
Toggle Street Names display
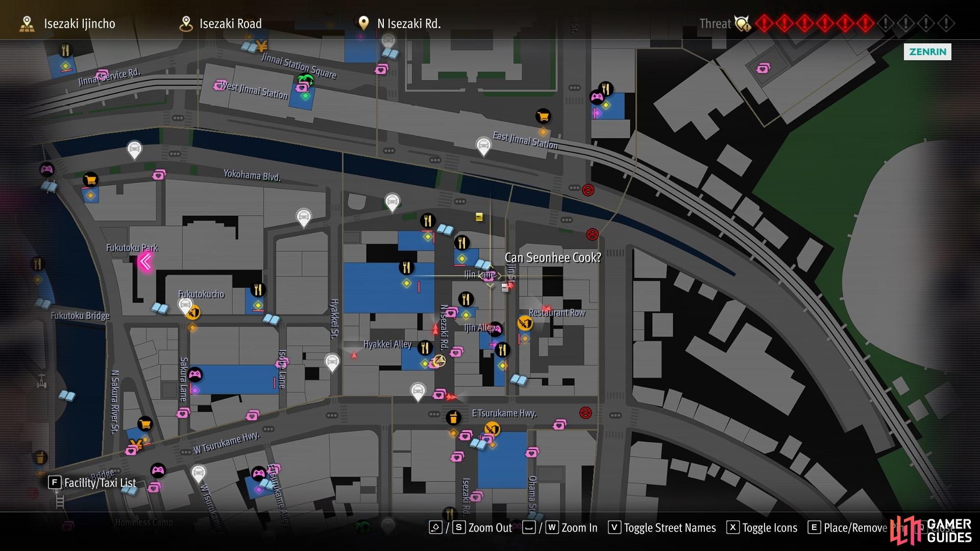pyautogui.click(x=662, y=528)
